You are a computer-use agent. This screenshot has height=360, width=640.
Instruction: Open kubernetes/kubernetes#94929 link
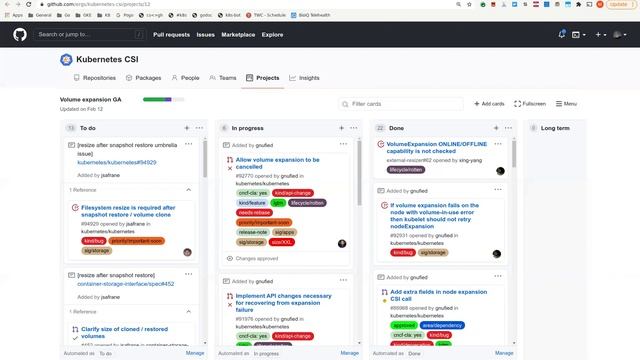pos(117,162)
